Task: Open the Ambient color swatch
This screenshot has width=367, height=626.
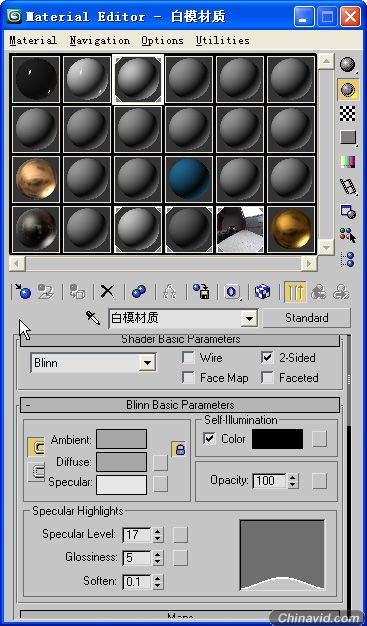Action: coord(121,439)
